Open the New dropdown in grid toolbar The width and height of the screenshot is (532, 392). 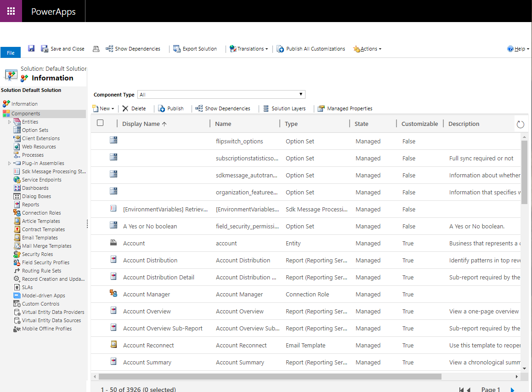103,108
